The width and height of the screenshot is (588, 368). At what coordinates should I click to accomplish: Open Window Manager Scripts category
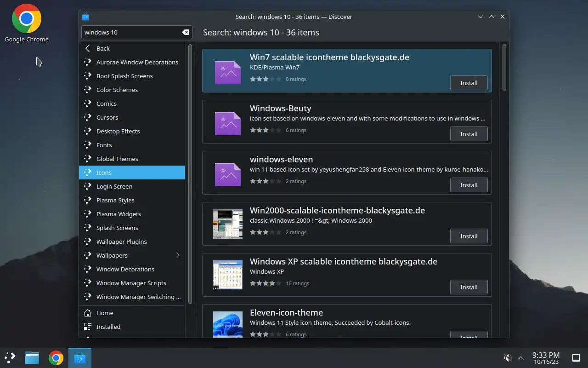click(132, 283)
